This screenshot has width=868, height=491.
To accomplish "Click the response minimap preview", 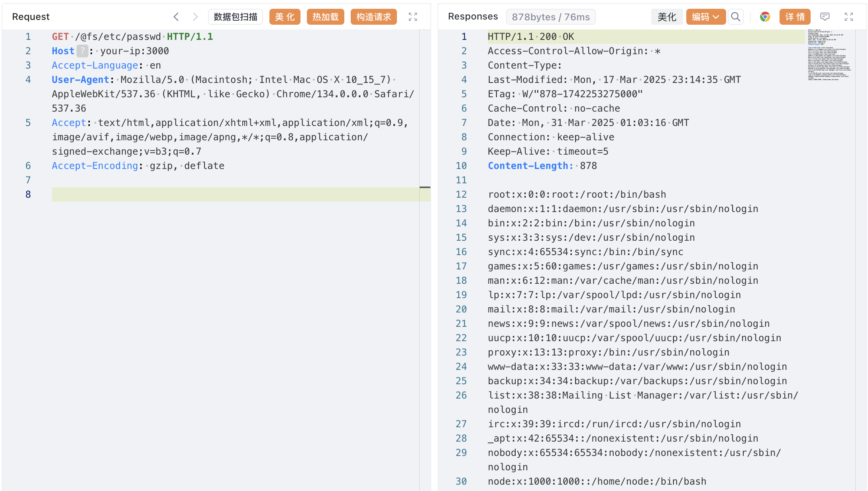I will click(x=829, y=55).
